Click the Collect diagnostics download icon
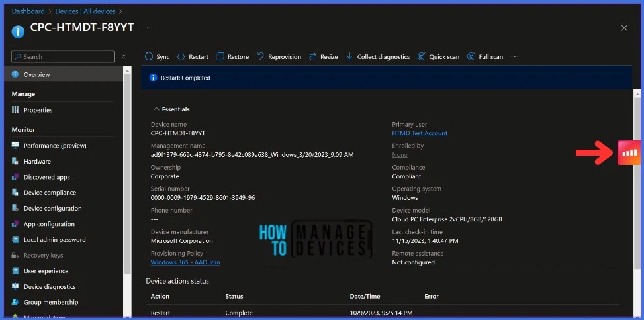Viewport: 644px width, 320px height. pyautogui.click(x=349, y=57)
